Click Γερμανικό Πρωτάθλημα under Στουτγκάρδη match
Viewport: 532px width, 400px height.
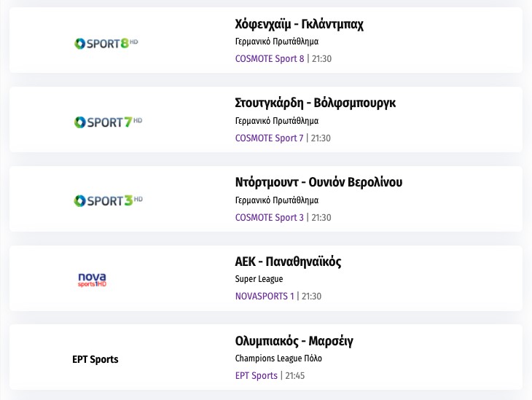pyautogui.click(x=277, y=121)
